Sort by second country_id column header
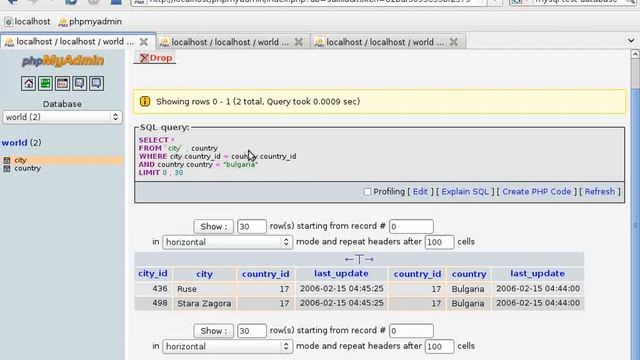 pos(418,274)
